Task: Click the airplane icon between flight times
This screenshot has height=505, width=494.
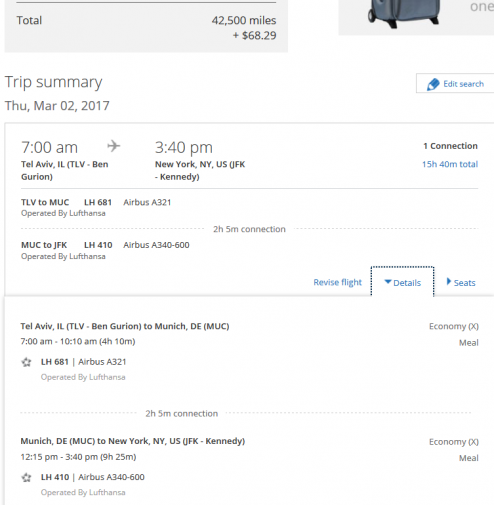Action: [114, 146]
